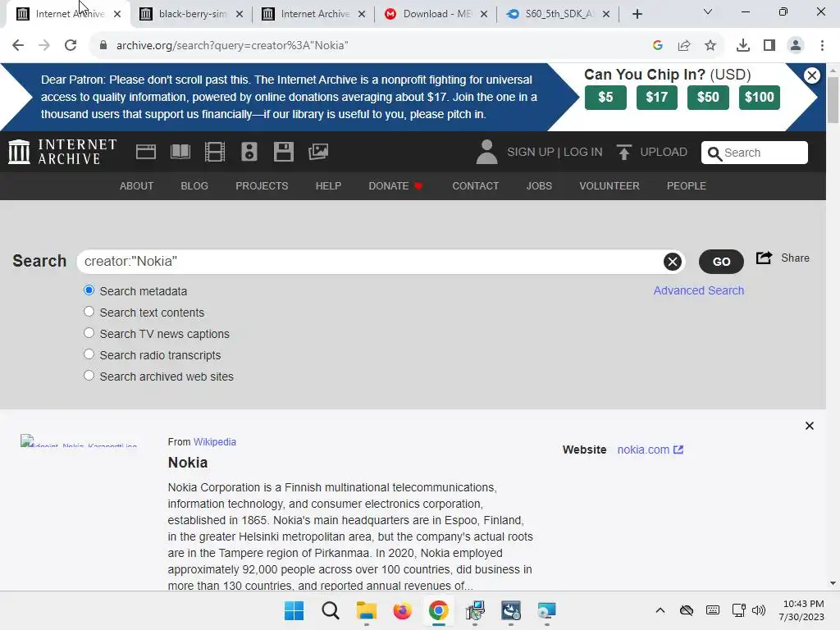Donate $50 button

tap(708, 98)
